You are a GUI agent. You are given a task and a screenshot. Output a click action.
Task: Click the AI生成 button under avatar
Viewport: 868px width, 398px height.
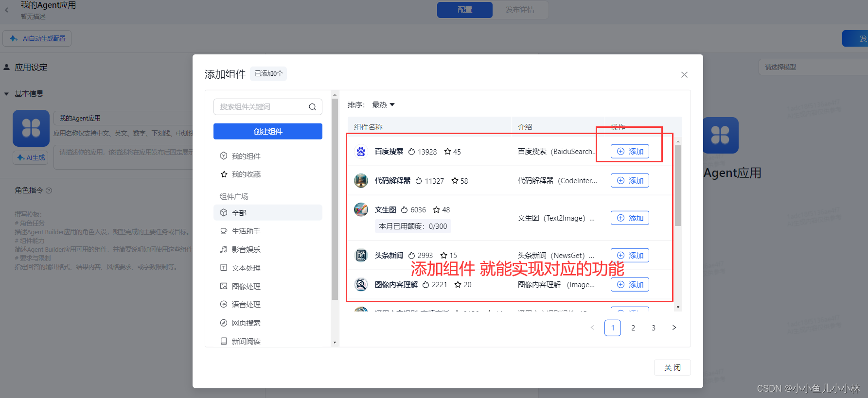point(31,157)
